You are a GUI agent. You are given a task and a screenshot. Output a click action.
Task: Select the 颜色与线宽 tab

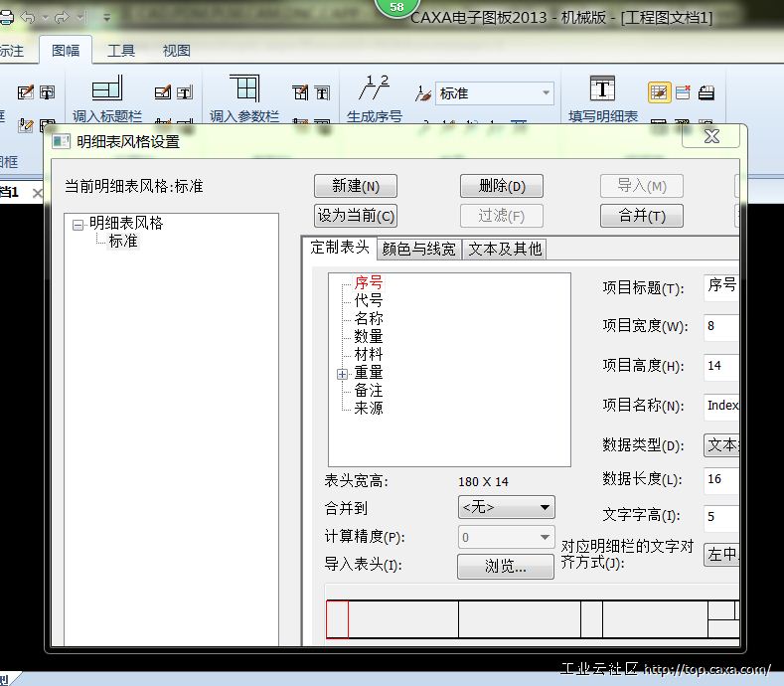pyautogui.click(x=419, y=249)
